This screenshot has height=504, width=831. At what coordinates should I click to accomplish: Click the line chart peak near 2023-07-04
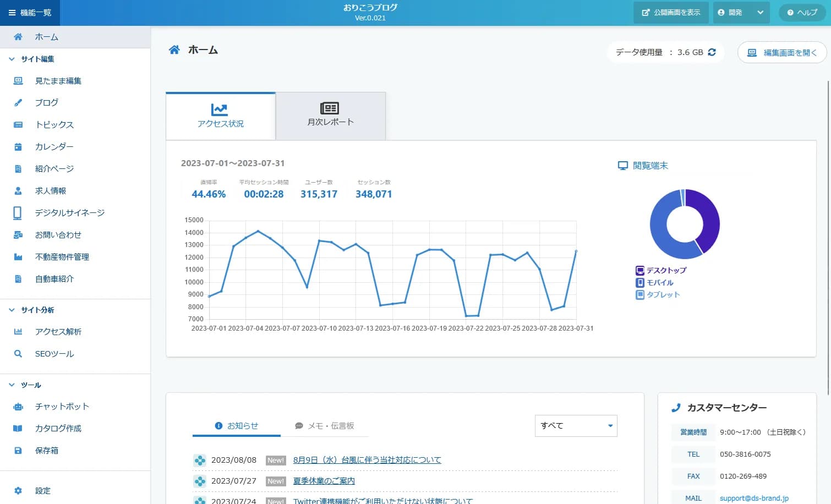pyautogui.click(x=258, y=231)
